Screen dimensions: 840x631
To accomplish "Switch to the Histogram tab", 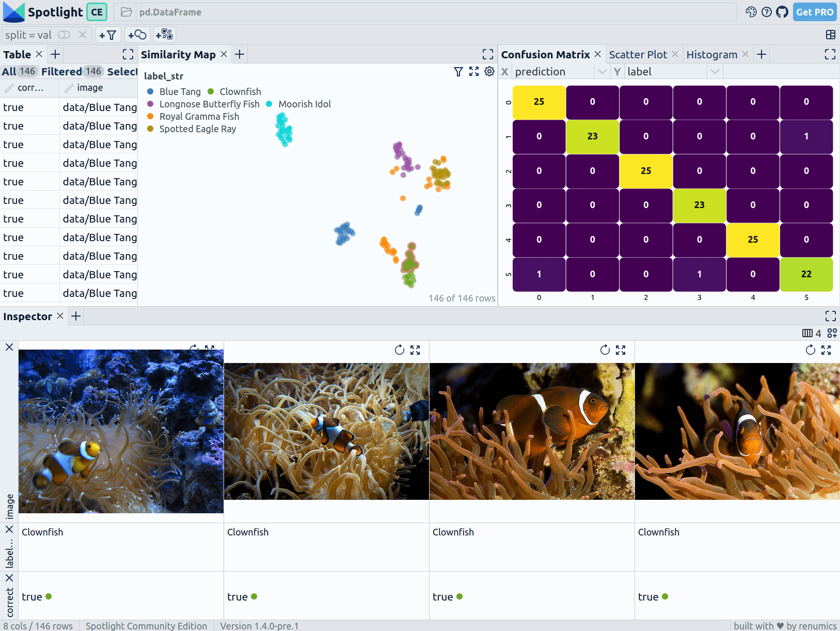I will 711,55.
